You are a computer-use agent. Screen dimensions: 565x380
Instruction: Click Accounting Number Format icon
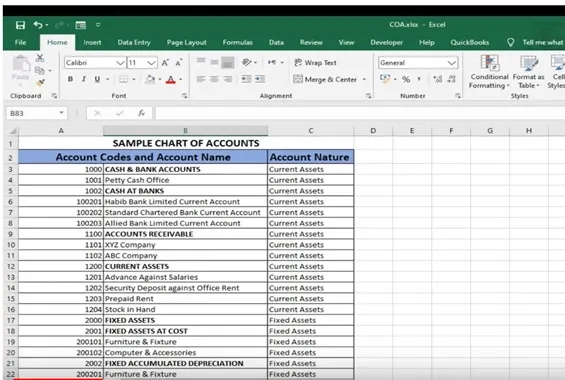click(385, 79)
